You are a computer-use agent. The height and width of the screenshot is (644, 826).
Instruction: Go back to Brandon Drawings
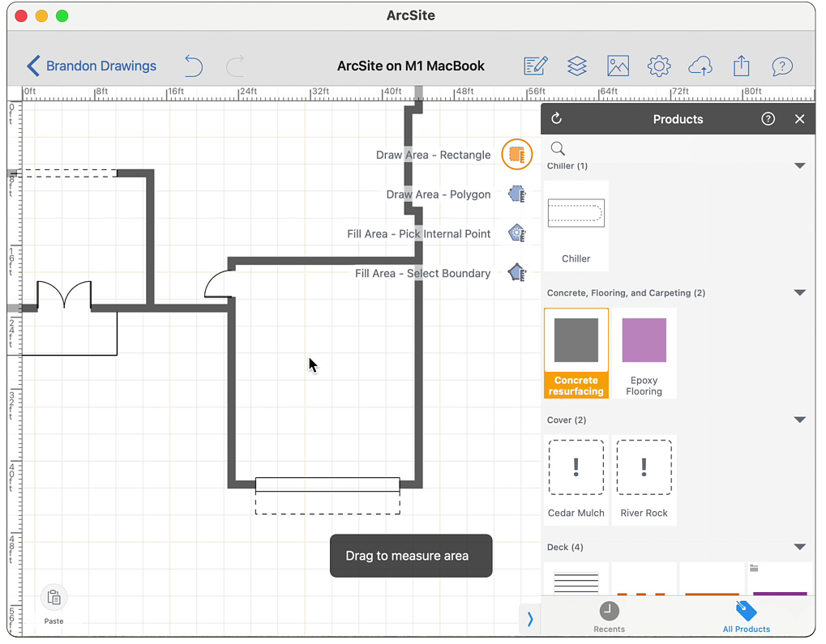click(x=92, y=66)
